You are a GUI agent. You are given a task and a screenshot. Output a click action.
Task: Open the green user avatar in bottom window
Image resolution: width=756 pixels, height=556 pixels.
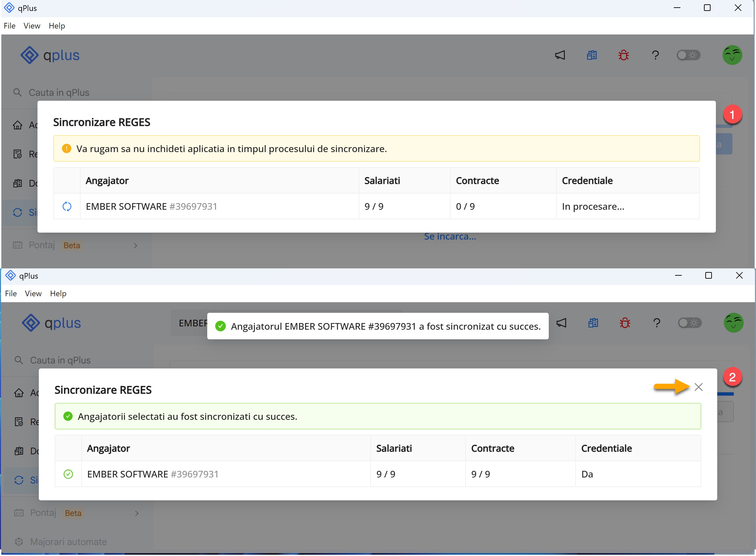point(733,323)
